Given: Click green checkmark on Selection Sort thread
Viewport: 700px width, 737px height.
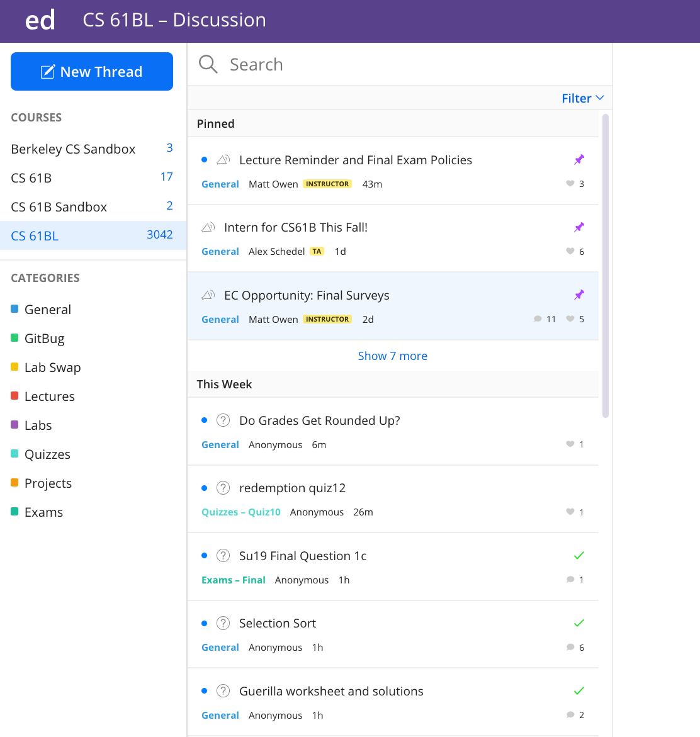Looking at the screenshot, I should pos(579,623).
